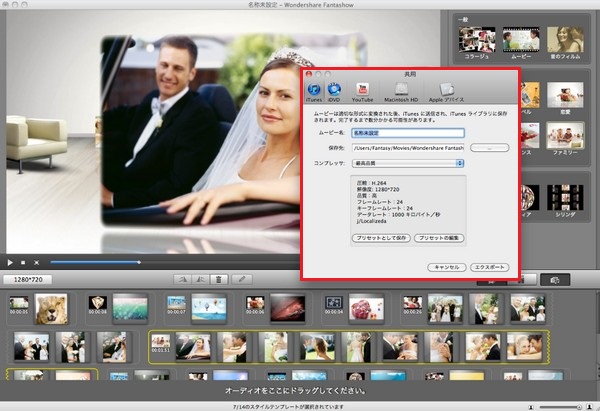Screen dimensions: 600x411
Task: Select the style clip labeled 00:00:04
Action: click(334, 305)
